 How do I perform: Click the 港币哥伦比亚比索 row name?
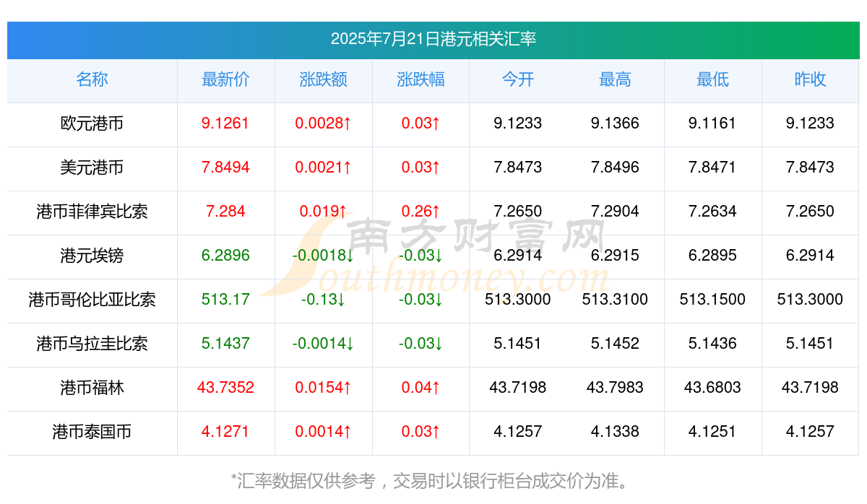92,300
